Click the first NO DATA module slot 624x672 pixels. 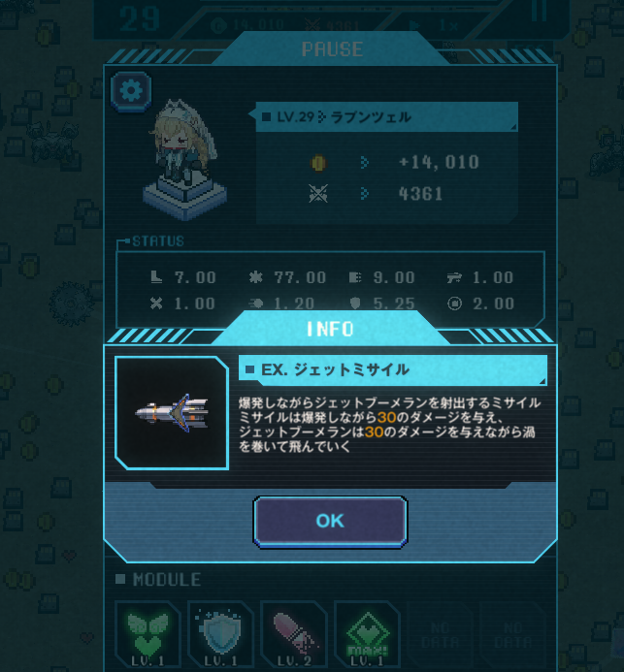coord(440,635)
